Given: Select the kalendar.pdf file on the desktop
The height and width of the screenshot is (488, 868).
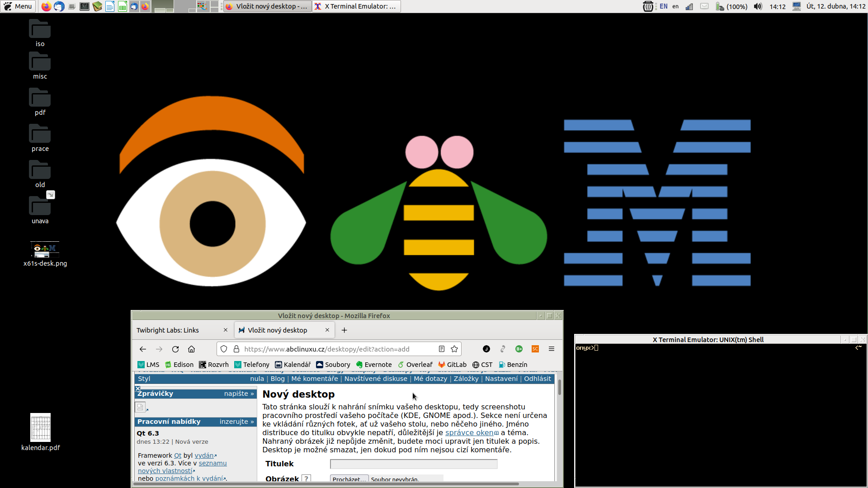Looking at the screenshot, I should (x=40, y=432).
